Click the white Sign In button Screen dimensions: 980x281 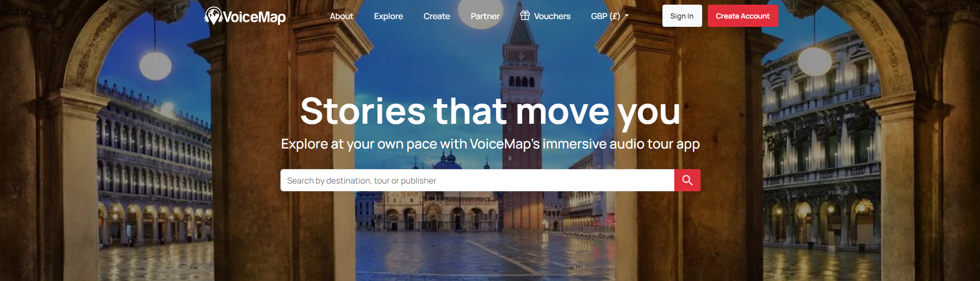[x=682, y=16]
